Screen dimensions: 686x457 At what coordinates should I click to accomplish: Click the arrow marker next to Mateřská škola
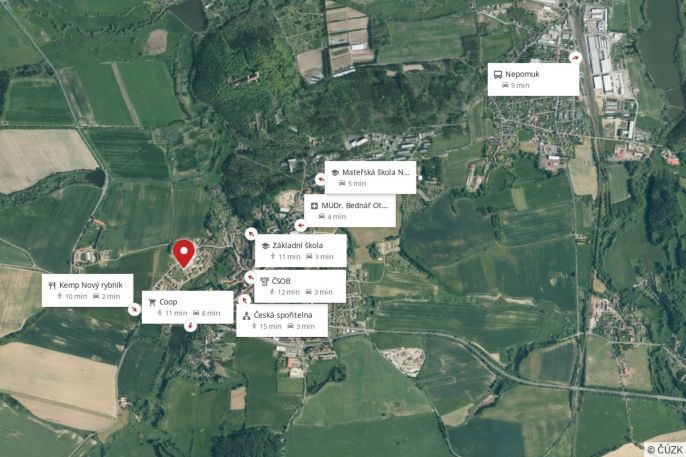(321, 179)
